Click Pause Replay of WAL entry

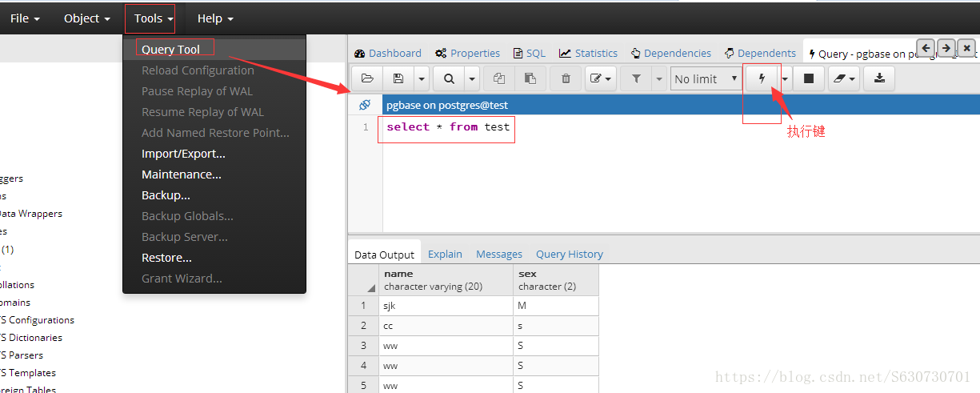coord(214,91)
